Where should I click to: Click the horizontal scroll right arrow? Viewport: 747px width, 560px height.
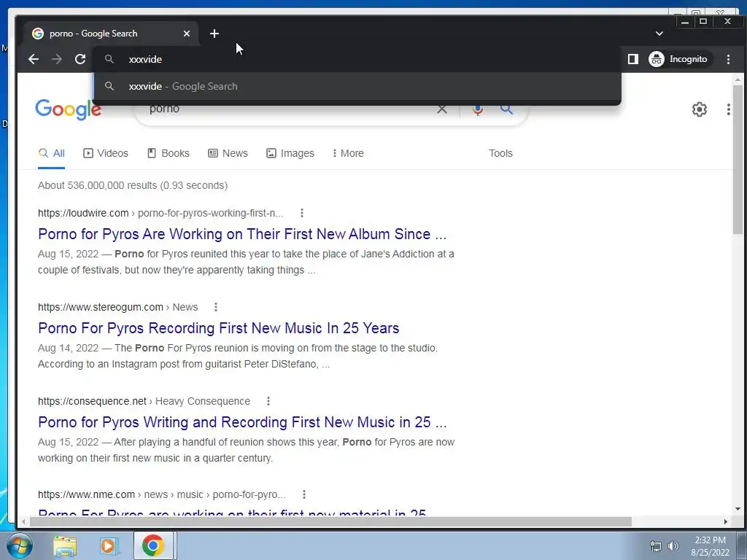[726, 522]
